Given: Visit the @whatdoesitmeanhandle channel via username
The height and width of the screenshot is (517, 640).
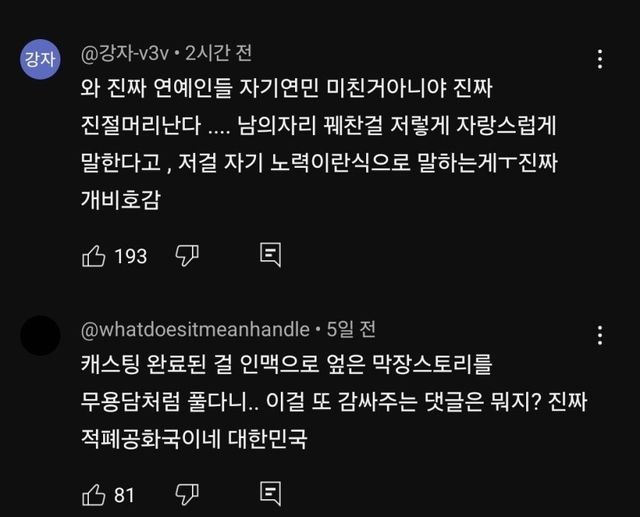Looking at the screenshot, I should tap(196, 328).
